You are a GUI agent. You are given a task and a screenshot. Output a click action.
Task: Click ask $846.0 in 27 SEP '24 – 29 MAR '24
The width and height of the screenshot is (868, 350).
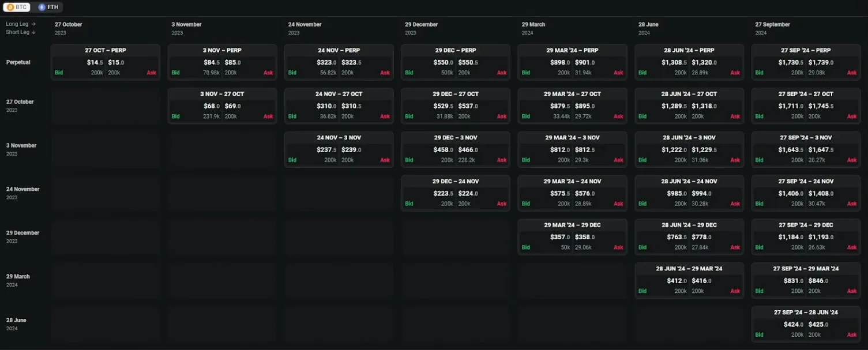coord(818,281)
